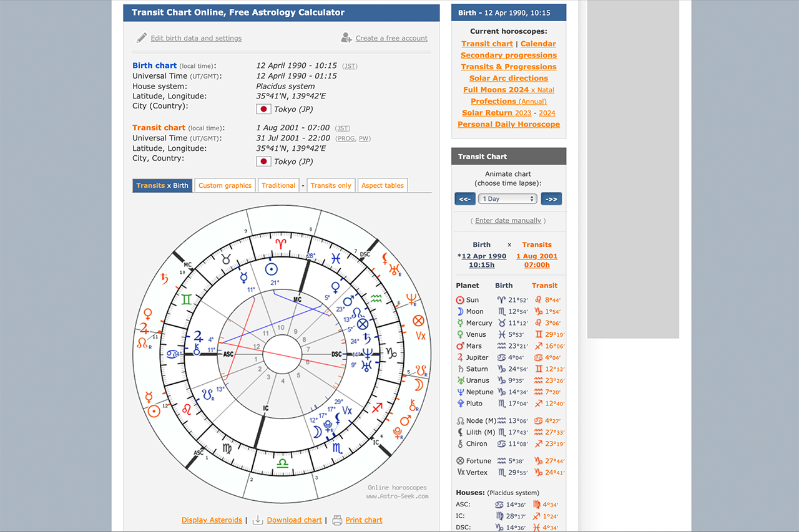Click the create account person icon
This screenshot has width=799, height=532.
click(x=346, y=38)
